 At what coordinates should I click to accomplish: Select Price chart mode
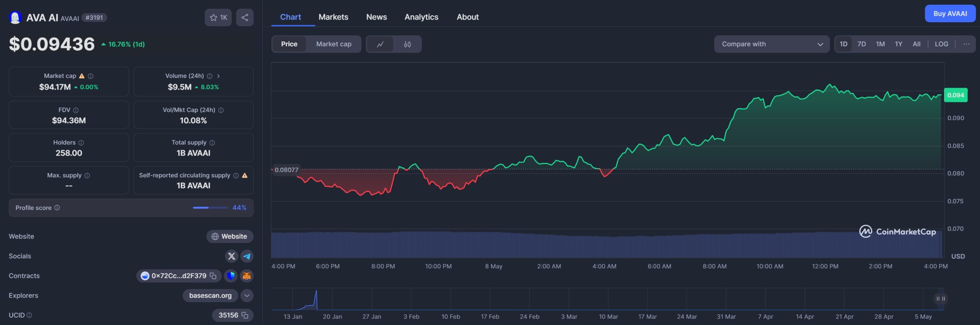[x=289, y=44]
